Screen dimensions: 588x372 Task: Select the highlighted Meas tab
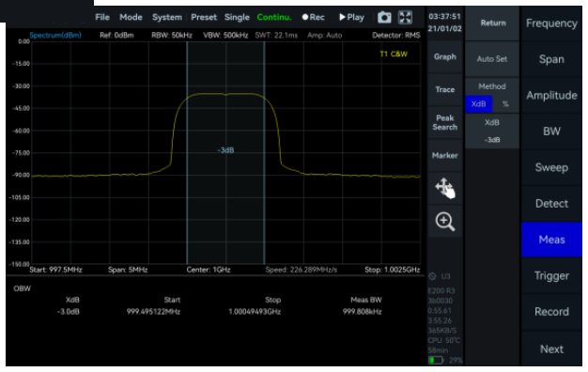coord(551,240)
